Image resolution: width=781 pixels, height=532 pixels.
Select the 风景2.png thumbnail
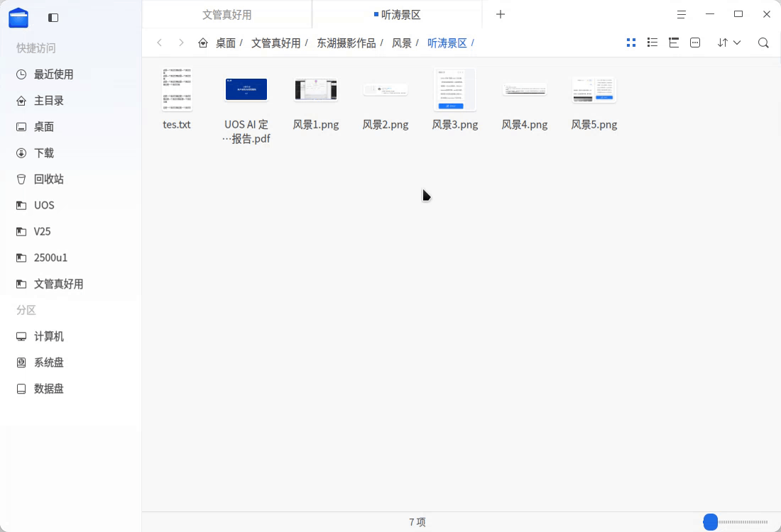coord(386,90)
